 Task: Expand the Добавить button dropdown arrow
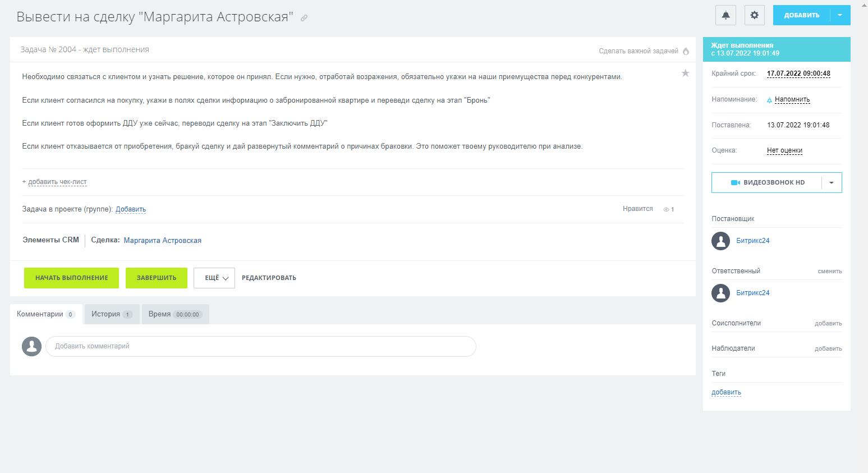click(x=839, y=15)
